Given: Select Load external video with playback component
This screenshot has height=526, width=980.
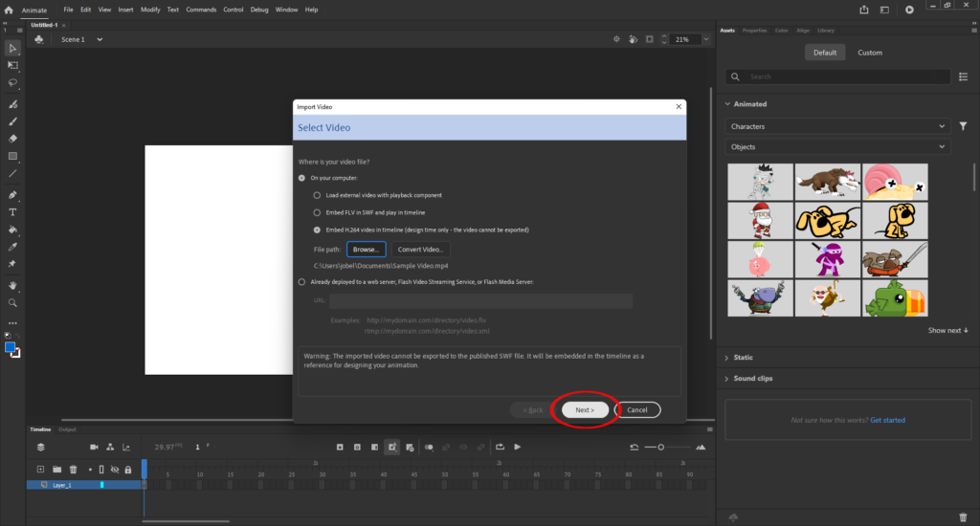Looking at the screenshot, I should coord(318,195).
